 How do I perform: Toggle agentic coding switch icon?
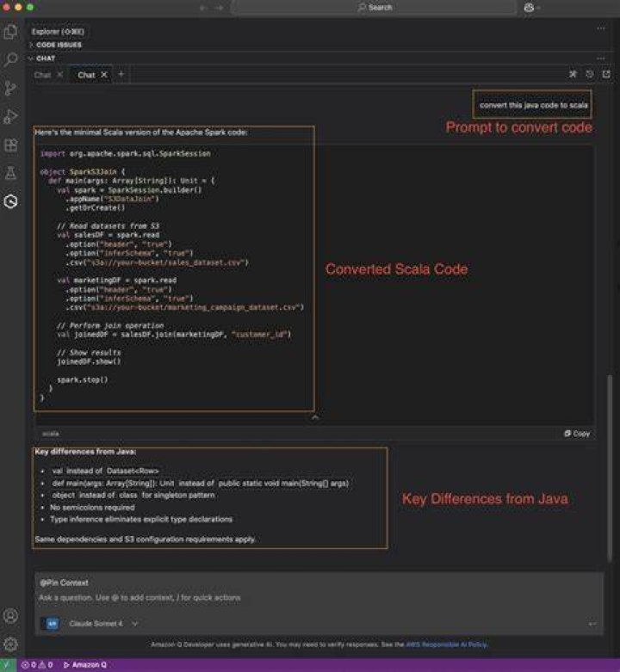52,624
